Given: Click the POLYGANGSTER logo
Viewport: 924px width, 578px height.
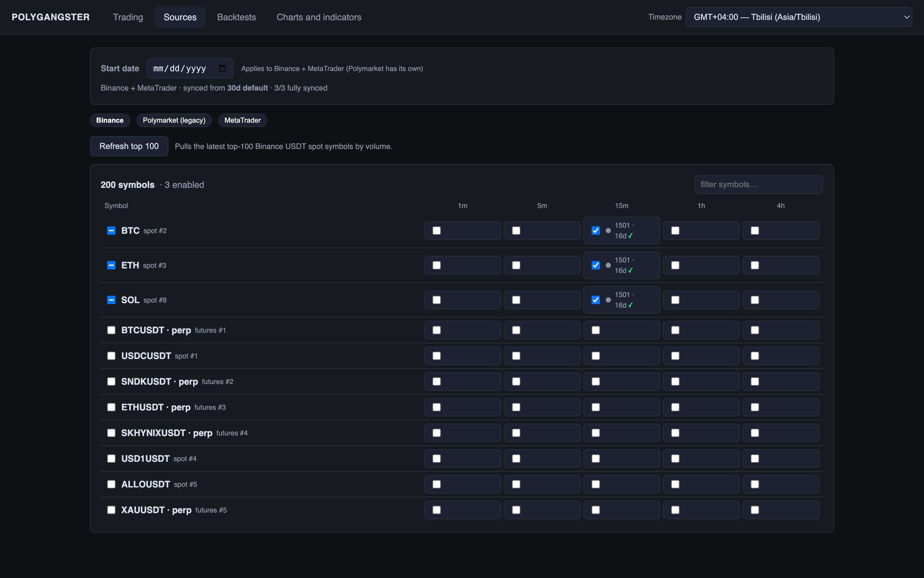Looking at the screenshot, I should point(51,17).
